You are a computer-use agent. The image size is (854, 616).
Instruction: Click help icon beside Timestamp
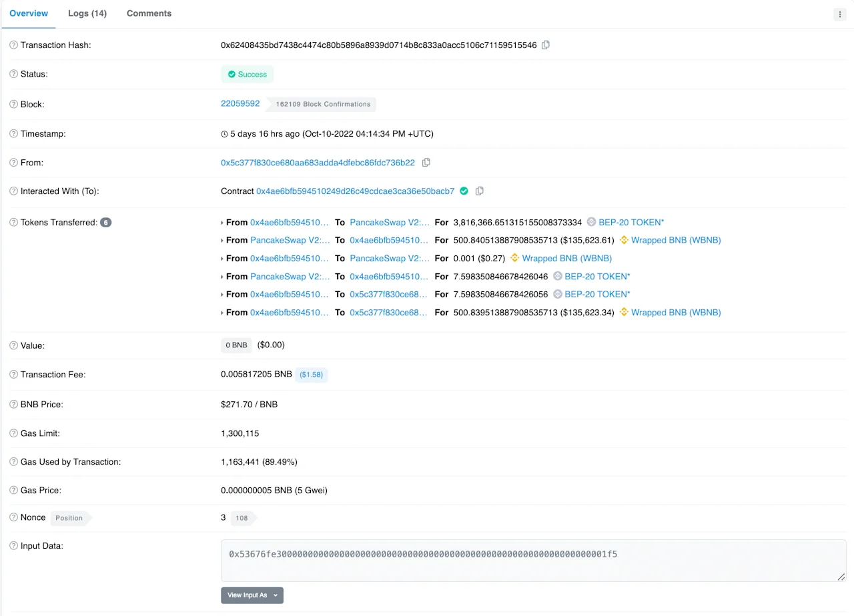click(x=13, y=134)
